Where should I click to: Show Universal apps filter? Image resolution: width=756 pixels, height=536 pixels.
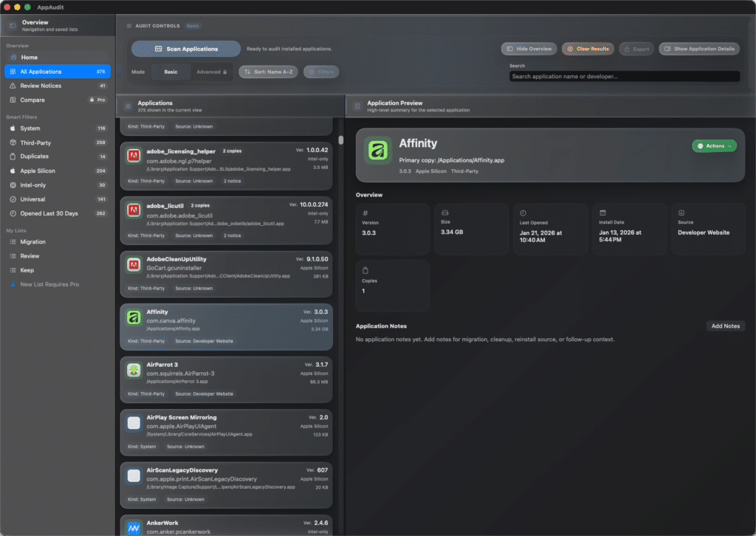coord(58,199)
